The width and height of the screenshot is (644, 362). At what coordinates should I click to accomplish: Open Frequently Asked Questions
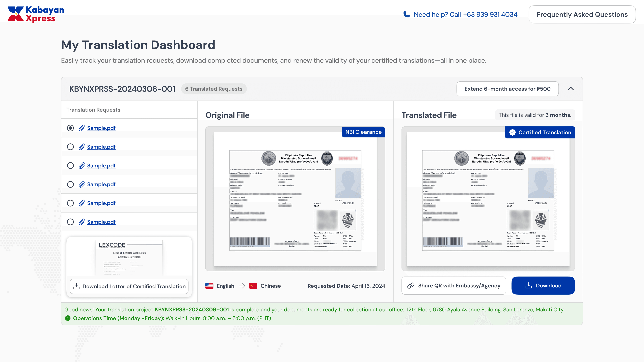coord(582,14)
